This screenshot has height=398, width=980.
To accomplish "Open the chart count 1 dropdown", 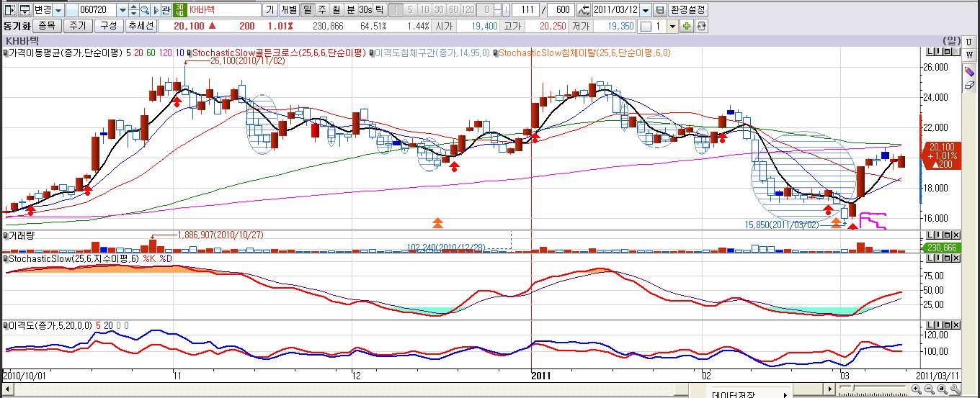I will pyautogui.click(x=672, y=26).
